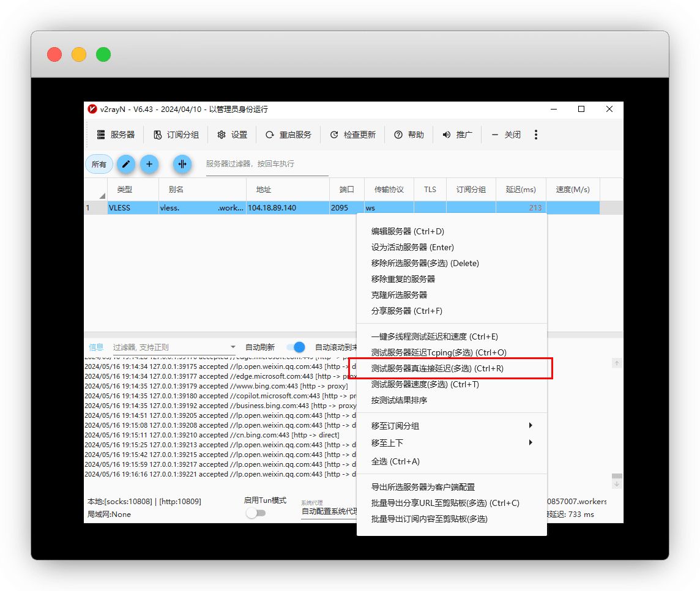Choose 测试服务器真连接延迟 (Ctrl+R)
Image resolution: width=700 pixels, height=591 pixels.
click(452, 368)
